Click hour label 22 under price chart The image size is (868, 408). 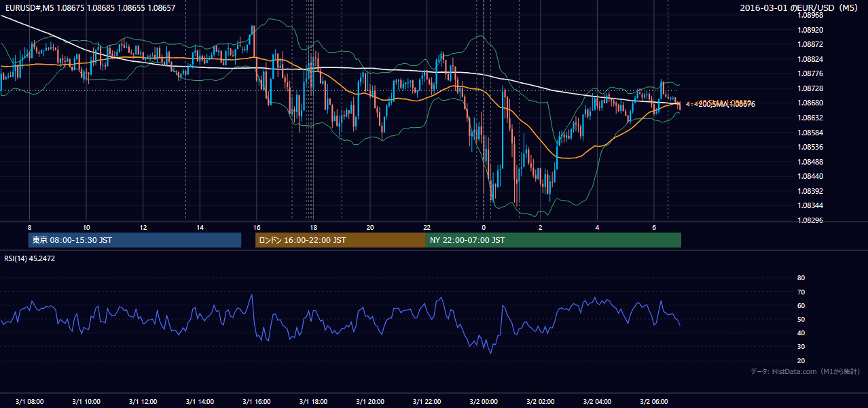427,227
